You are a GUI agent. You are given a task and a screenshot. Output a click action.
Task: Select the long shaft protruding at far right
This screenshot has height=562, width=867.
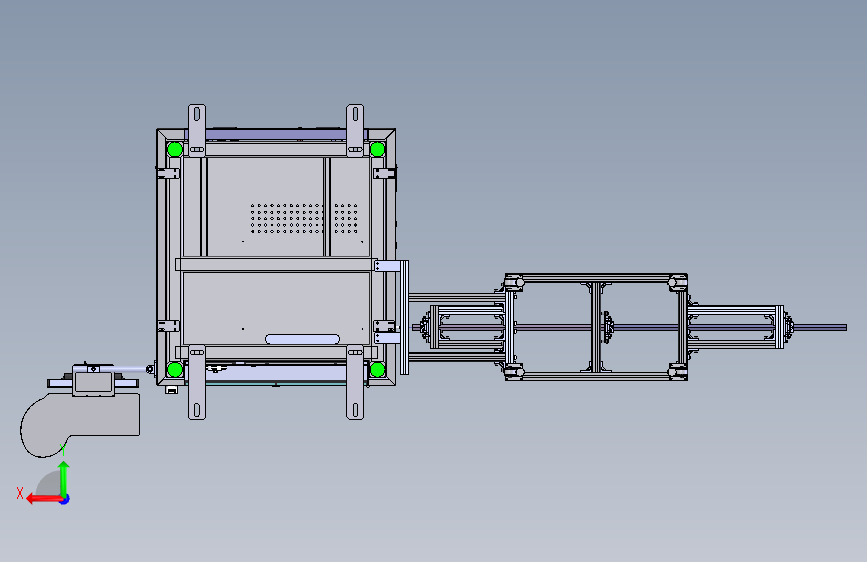pyautogui.click(x=820, y=327)
